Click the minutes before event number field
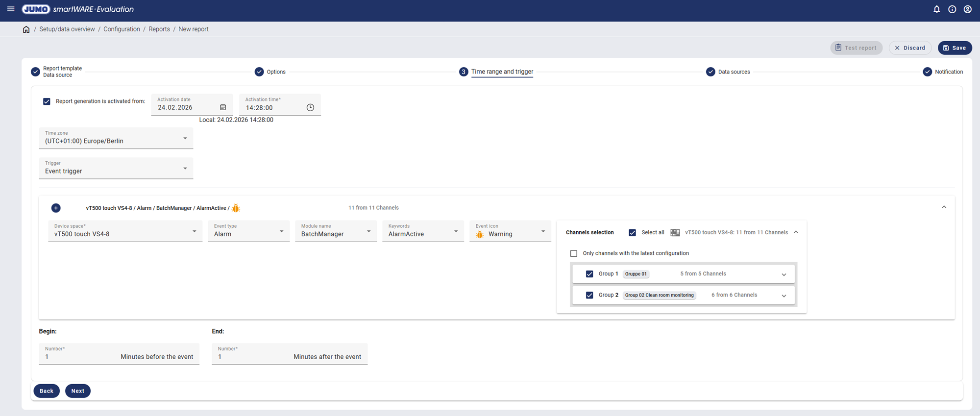The height and width of the screenshot is (416, 980). tap(78, 357)
